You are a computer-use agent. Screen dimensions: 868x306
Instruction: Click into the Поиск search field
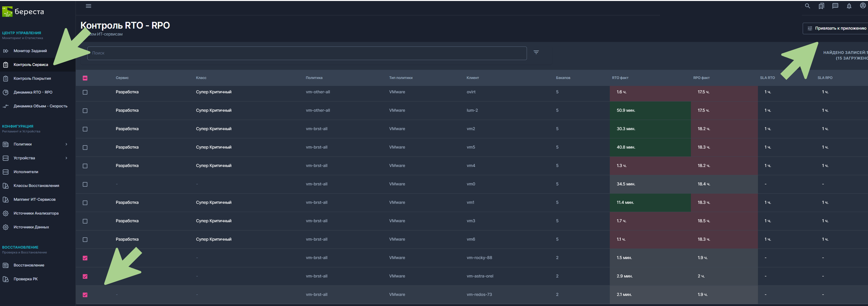(x=307, y=53)
